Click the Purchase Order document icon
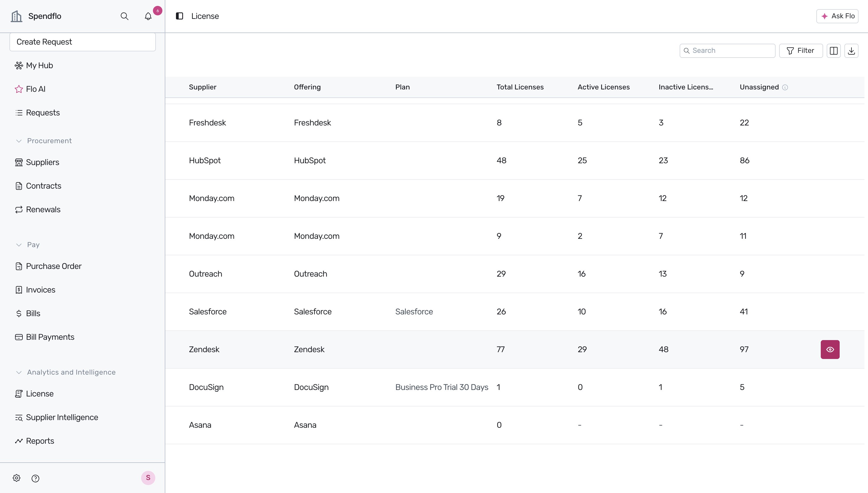 [19, 266]
